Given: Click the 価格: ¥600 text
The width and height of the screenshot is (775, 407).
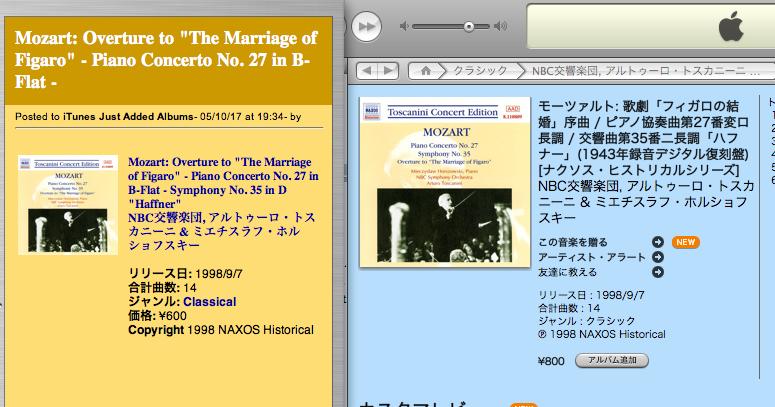Looking at the screenshot, I should pos(157,316).
